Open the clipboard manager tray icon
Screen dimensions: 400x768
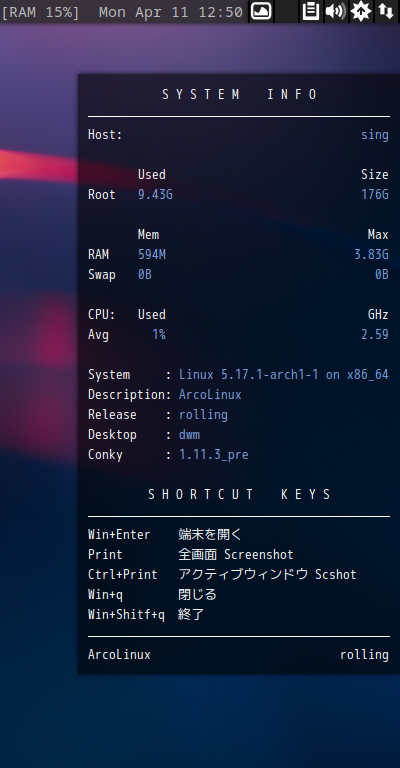click(310, 11)
